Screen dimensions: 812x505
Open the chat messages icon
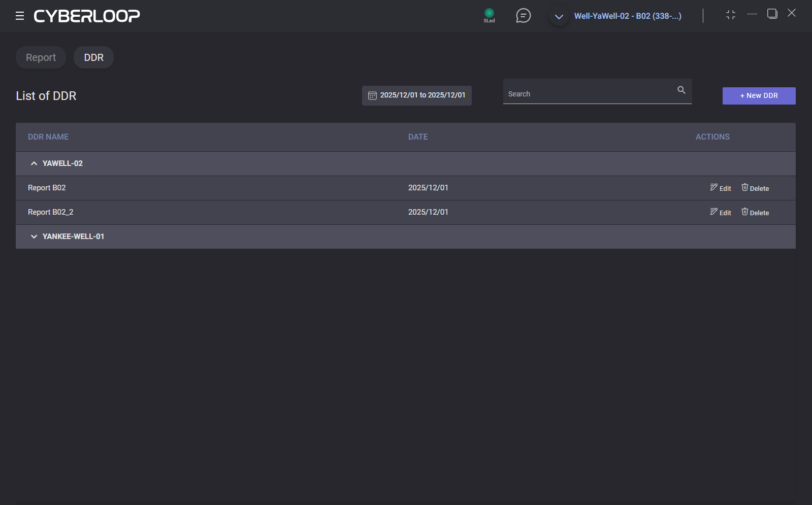(523, 16)
